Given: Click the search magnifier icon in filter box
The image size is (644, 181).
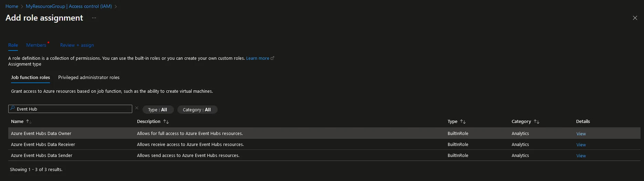Looking at the screenshot, I should (x=13, y=109).
